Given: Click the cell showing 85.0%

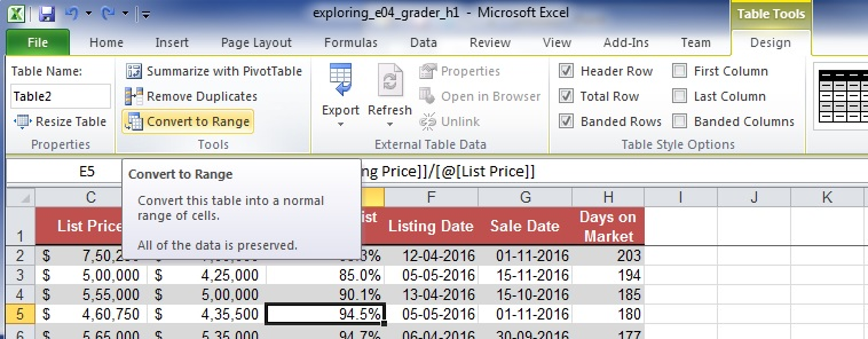Looking at the screenshot, I should point(325,275).
